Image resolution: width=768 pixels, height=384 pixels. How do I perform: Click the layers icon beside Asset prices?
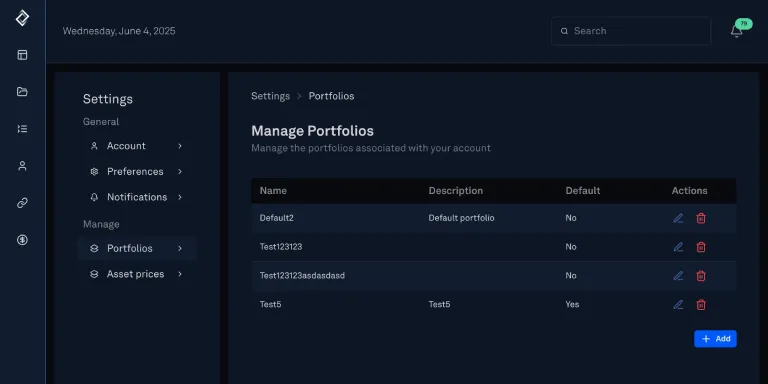94,274
